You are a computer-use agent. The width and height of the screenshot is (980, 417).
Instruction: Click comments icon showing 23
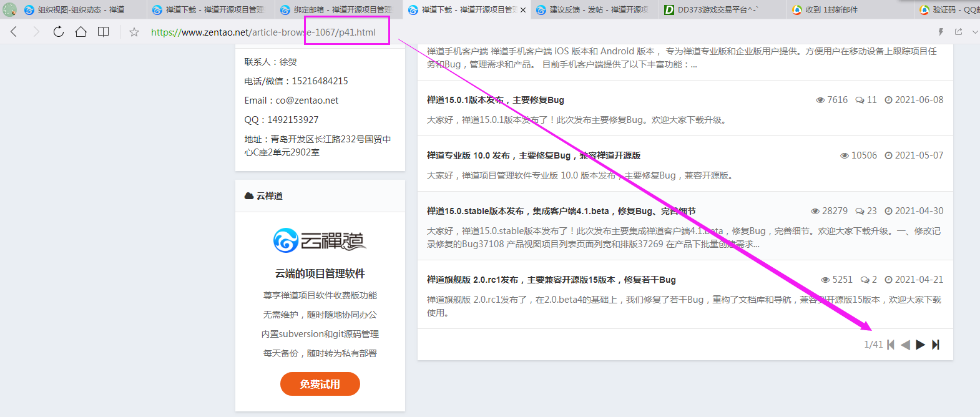[860, 211]
